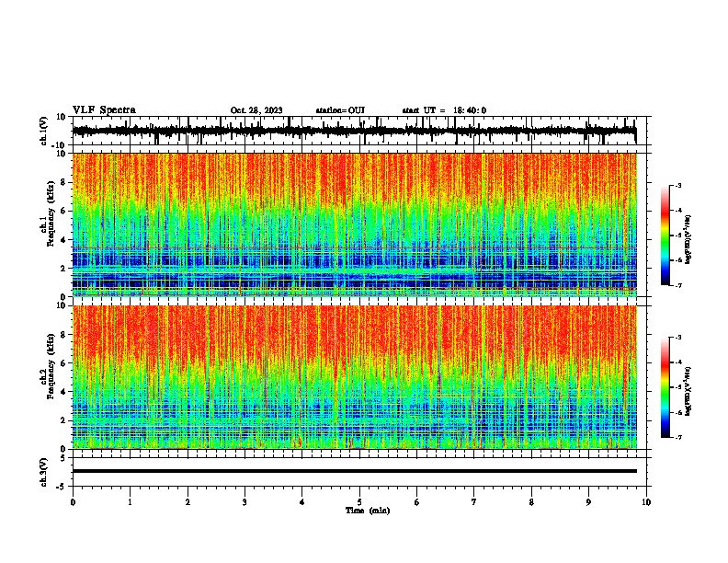Click the "station=OUI" header label
This screenshot has width=728, height=563.
(340, 110)
